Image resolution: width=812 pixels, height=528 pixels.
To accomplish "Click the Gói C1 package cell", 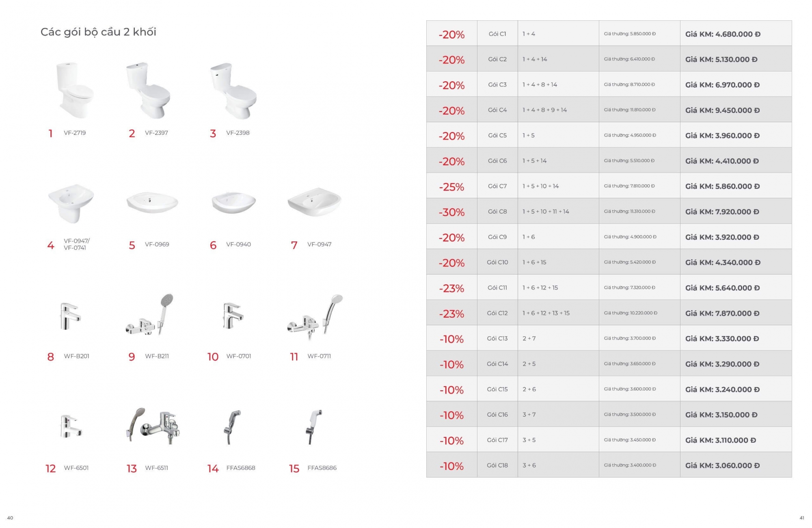I will pyautogui.click(x=497, y=34).
